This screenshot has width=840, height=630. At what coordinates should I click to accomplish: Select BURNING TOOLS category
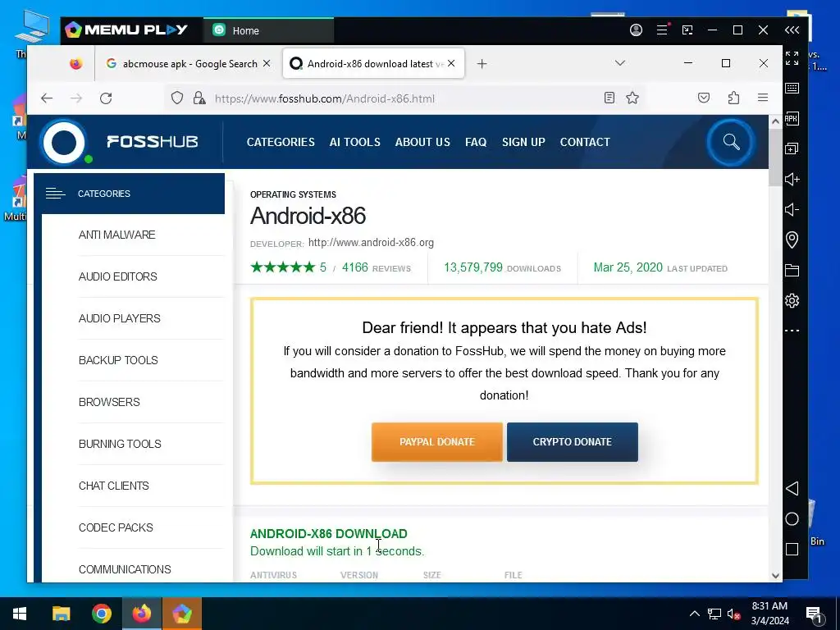pos(120,444)
